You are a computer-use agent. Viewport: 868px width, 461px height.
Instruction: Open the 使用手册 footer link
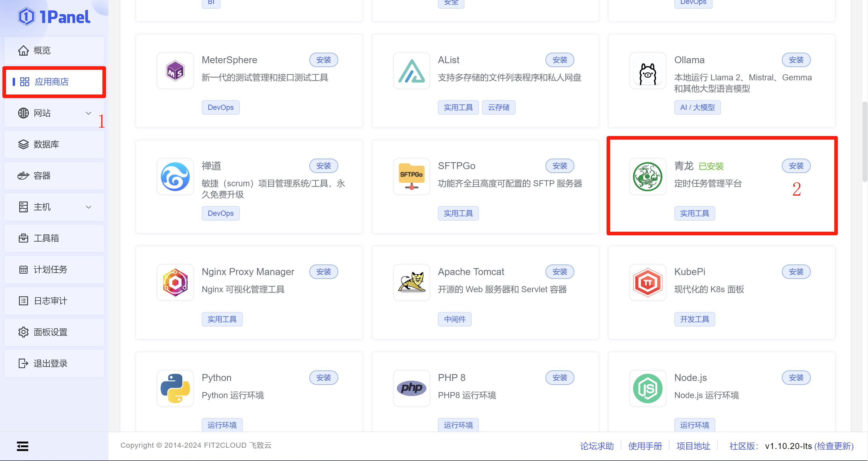pyautogui.click(x=645, y=446)
